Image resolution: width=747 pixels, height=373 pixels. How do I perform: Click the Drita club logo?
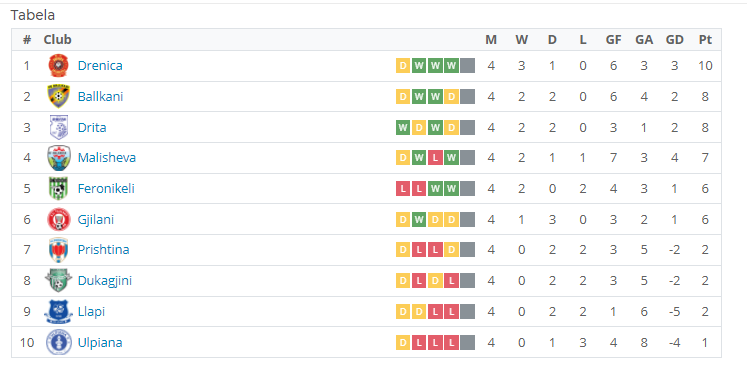59,127
